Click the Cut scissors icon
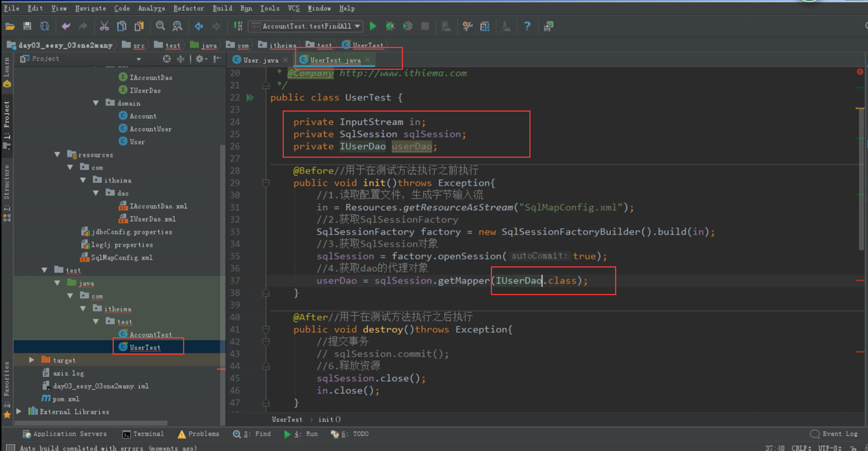 click(104, 26)
